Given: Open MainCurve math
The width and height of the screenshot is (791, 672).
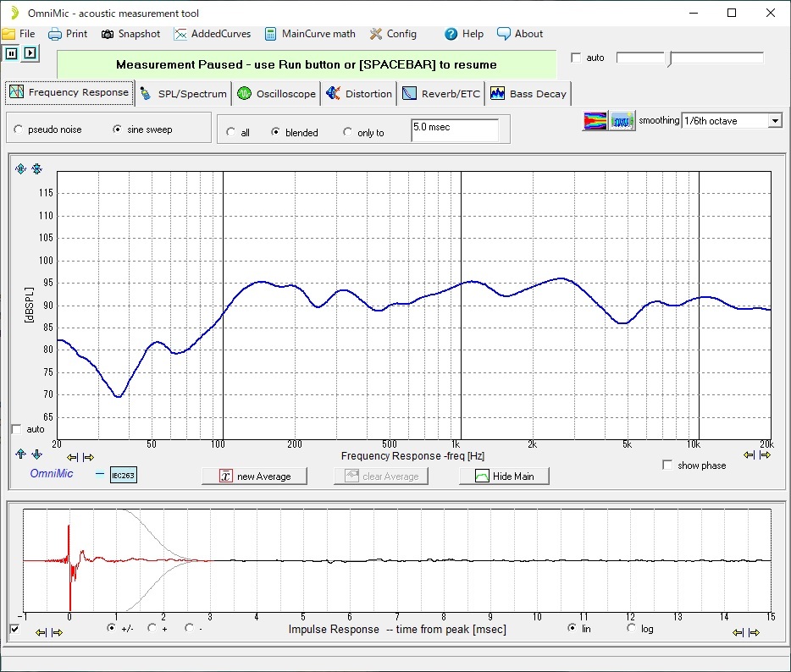Looking at the screenshot, I should 310,34.
